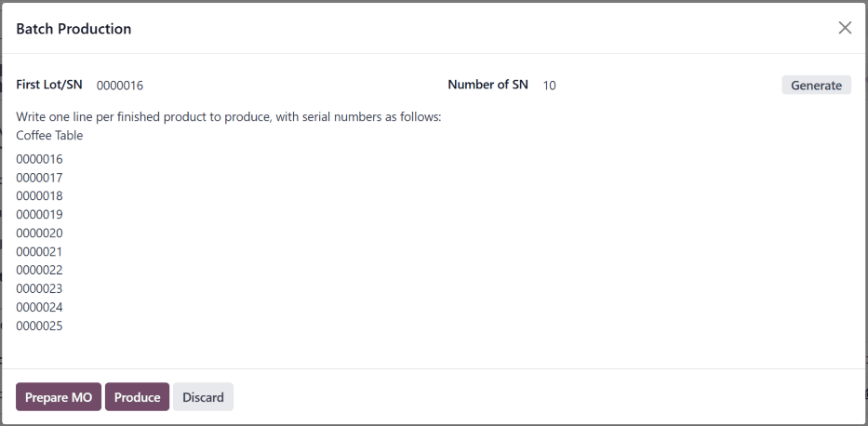Select the 0000018 serial line

[40, 196]
